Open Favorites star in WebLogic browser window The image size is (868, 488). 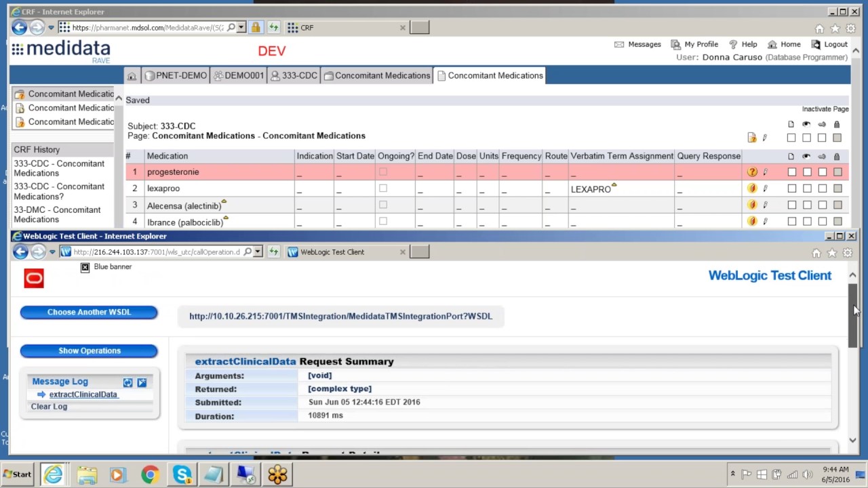[832, 253]
